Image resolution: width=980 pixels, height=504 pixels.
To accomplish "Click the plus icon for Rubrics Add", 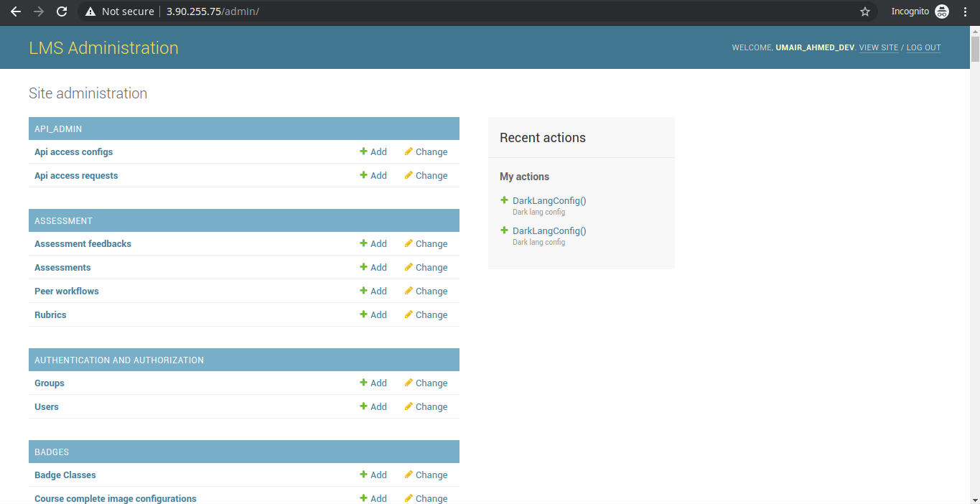I will tap(364, 314).
